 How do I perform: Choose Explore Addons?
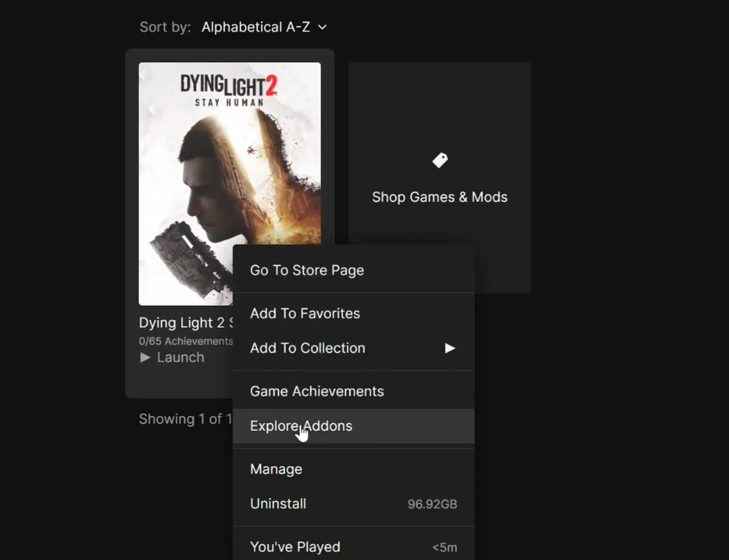(353, 426)
